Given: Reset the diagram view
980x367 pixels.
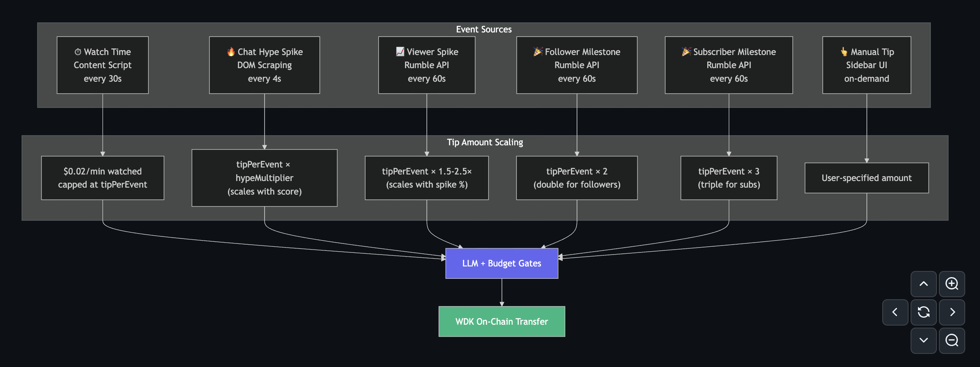Looking at the screenshot, I should [x=923, y=312].
